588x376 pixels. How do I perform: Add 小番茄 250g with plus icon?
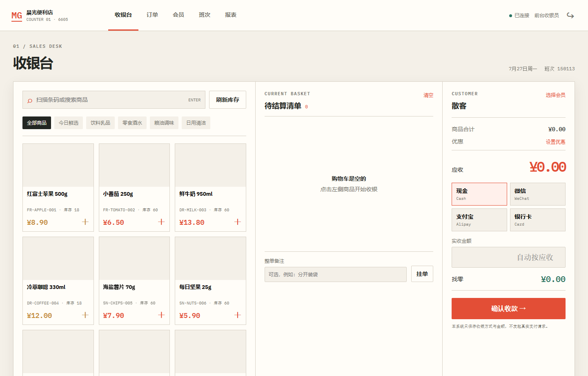point(161,222)
